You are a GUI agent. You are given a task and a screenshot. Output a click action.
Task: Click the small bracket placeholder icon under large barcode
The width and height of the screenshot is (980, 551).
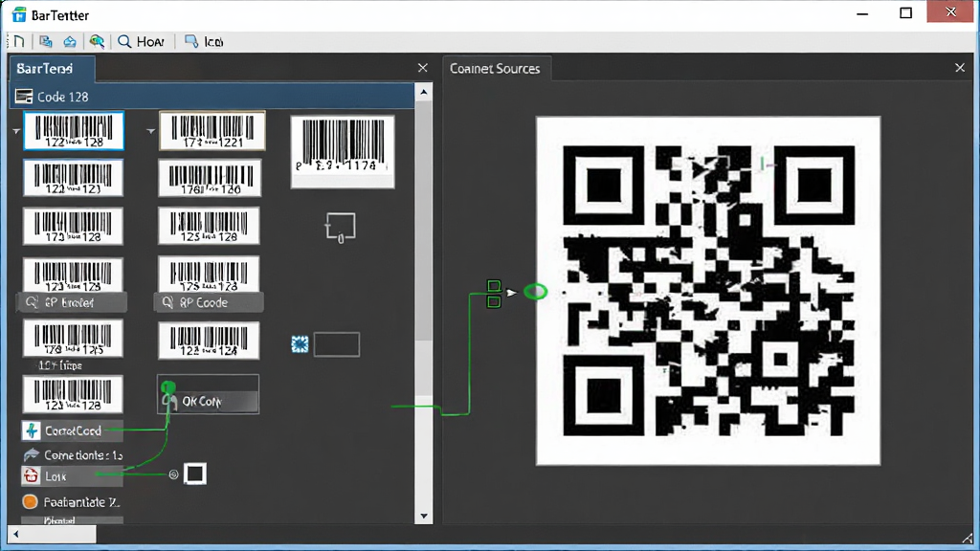(341, 228)
